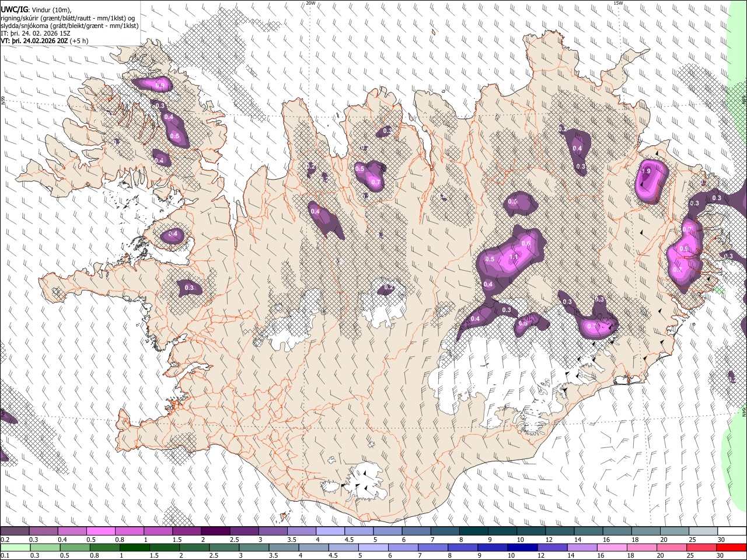
Task: Click the 15W longitude label at top
Action: tap(619, 3)
